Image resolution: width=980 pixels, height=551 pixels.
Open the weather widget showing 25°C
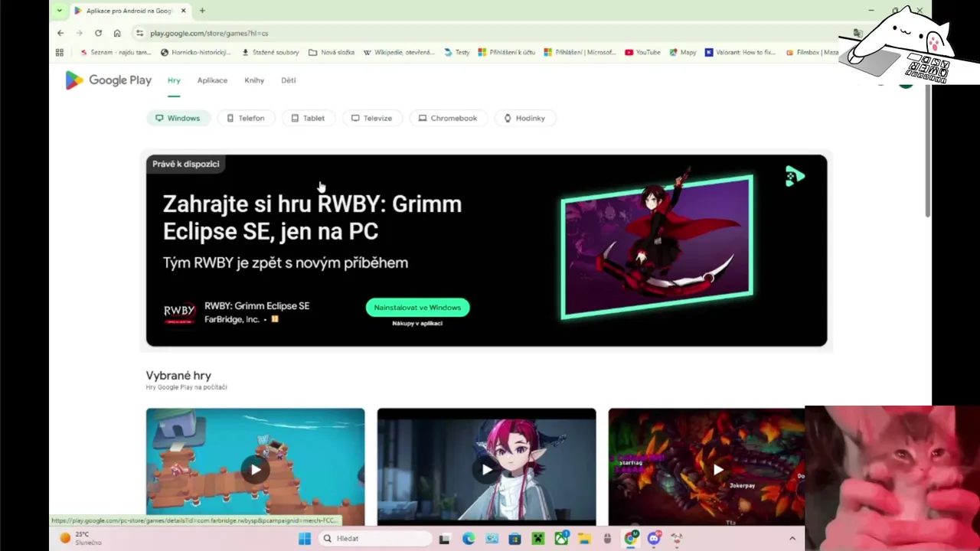point(80,539)
